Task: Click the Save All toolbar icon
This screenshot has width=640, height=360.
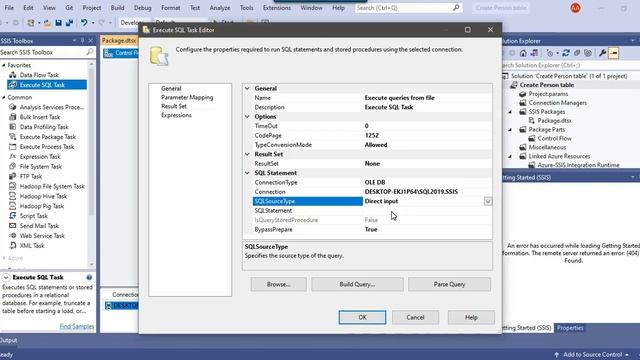Action: (x=69, y=23)
